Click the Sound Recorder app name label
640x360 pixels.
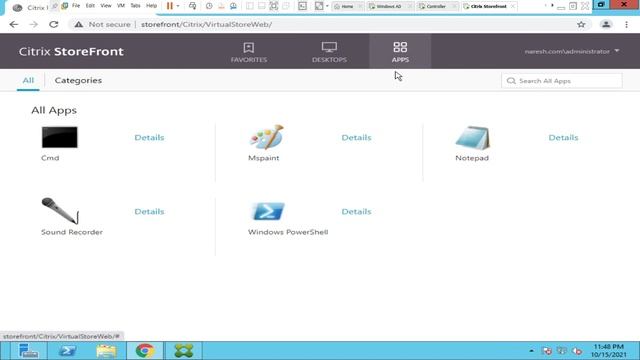coord(72,232)
